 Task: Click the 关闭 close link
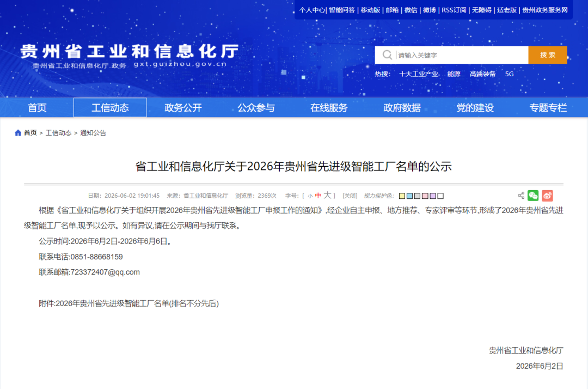pos(350,196)
